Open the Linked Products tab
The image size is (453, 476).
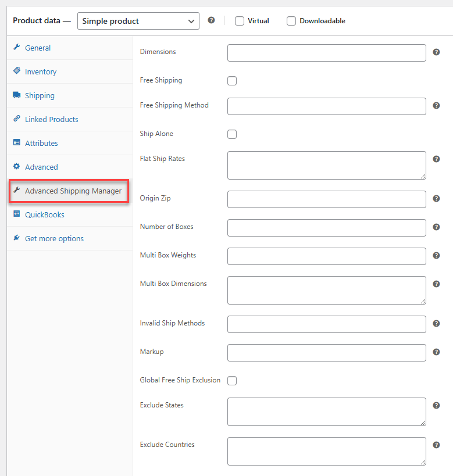click(x=70, y=119)
